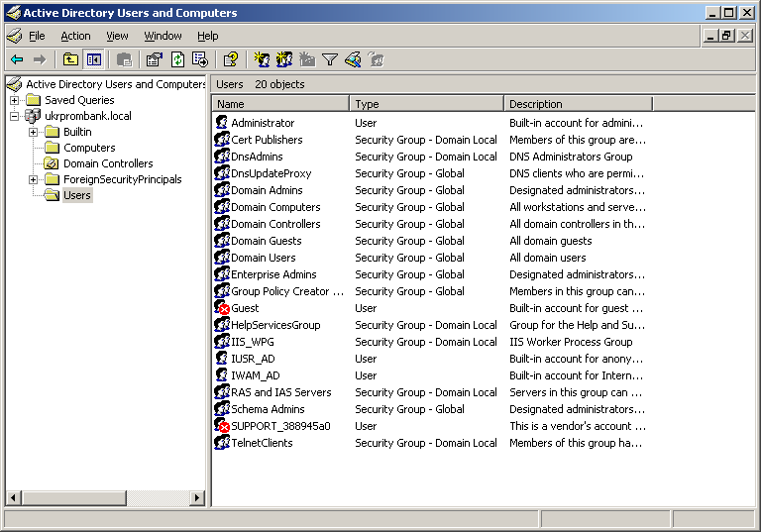Restore the inner MDI child window

click(727, 36)
